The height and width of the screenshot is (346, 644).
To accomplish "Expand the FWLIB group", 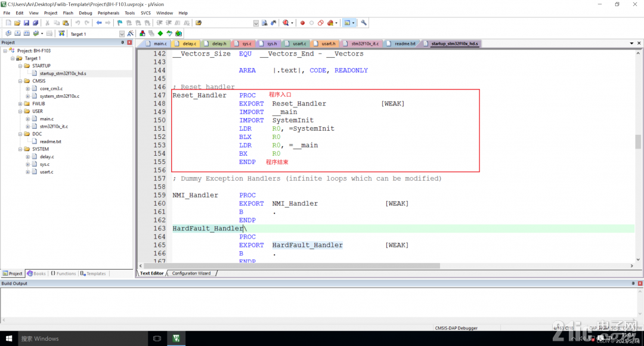I will pyautogui.click(x=20, y=104).
